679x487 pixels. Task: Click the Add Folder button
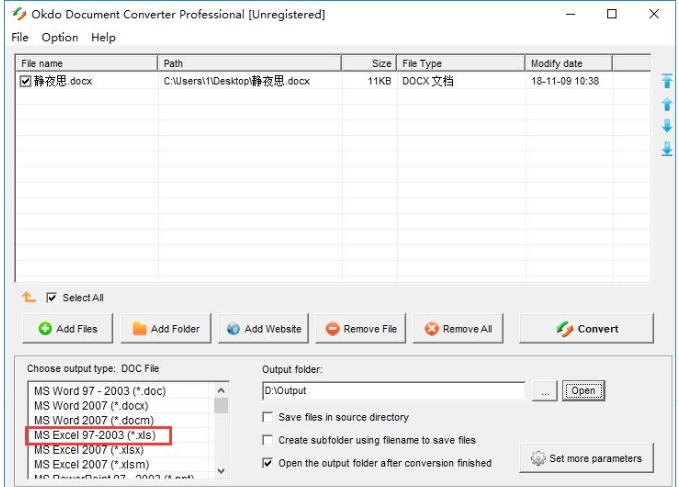click(166, 329)
